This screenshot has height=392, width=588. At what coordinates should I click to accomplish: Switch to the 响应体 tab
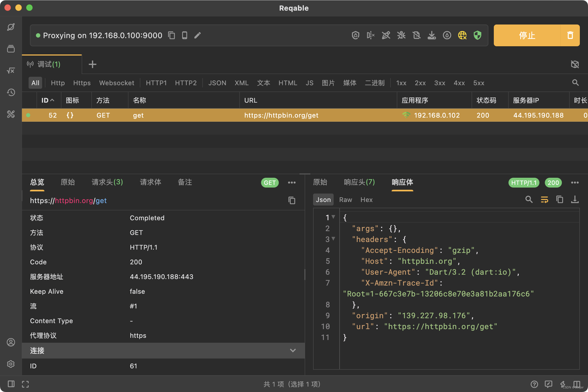(x=402, y=182)
